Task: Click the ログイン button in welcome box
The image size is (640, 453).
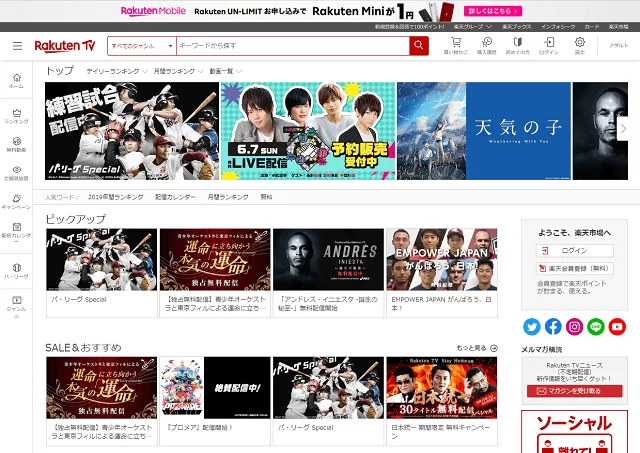Action: click(574, 251)
